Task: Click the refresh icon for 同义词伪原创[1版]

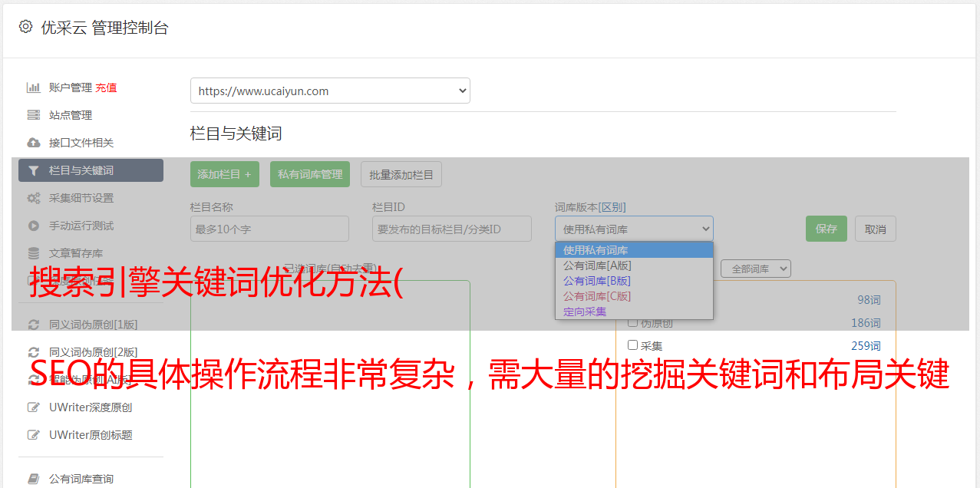Action: click(34, 325)
